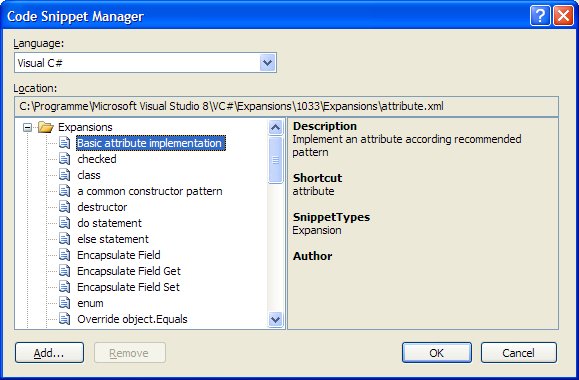Click snippet icon next to 'Encapsulate Field'
579x380 pixels.
pos(65,255)
